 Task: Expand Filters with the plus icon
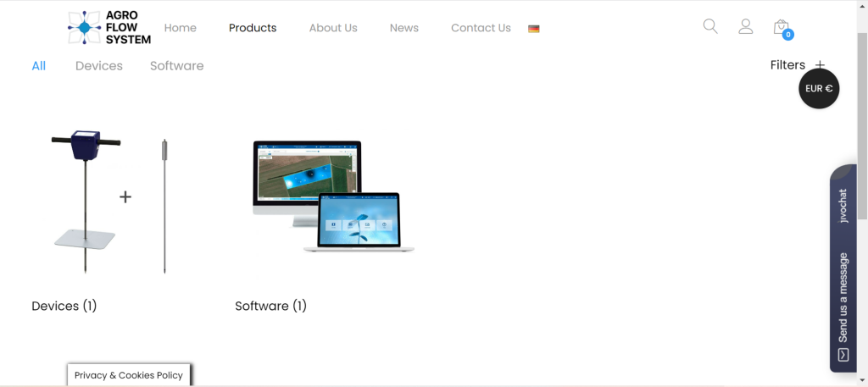[x=820, y=65]
